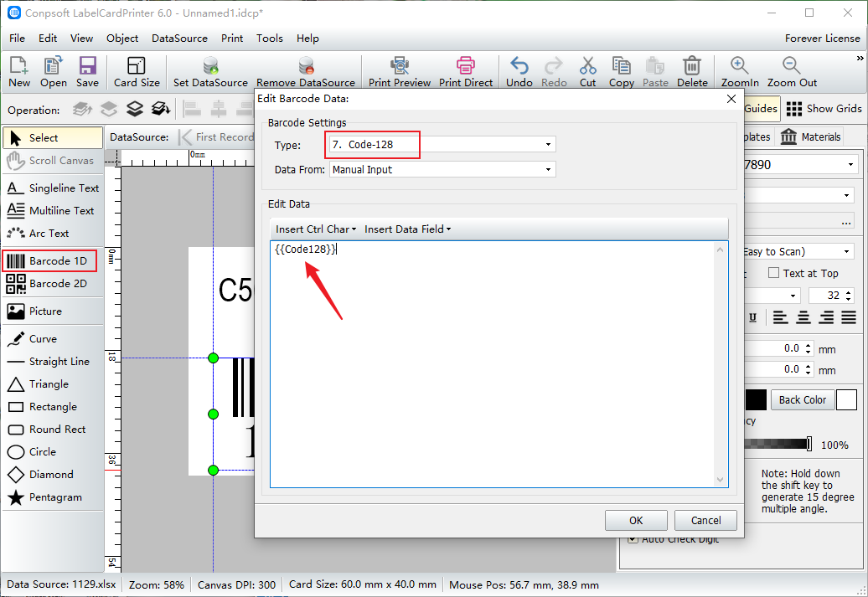Click the Zoom Out magnifier

point(792,72)
